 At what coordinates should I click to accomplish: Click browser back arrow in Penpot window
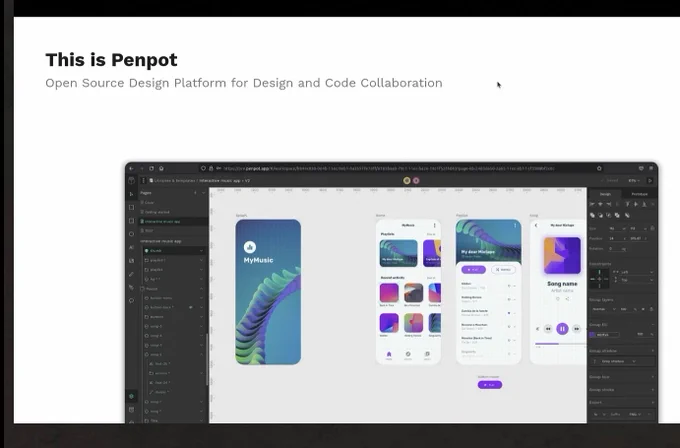point(131,168)
